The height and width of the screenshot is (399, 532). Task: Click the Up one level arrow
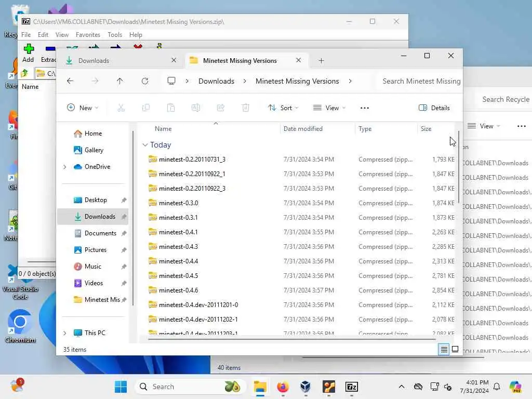(x=120, y=81)
